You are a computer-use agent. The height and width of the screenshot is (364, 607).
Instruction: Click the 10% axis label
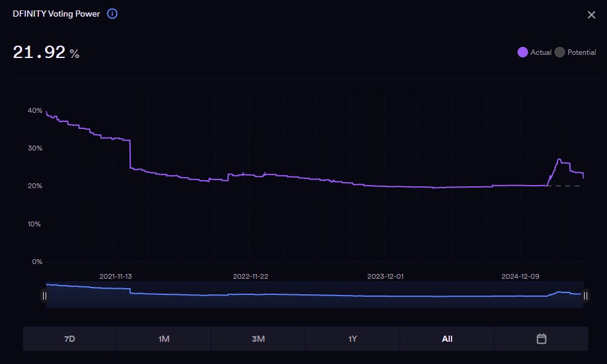click(34, 224)
